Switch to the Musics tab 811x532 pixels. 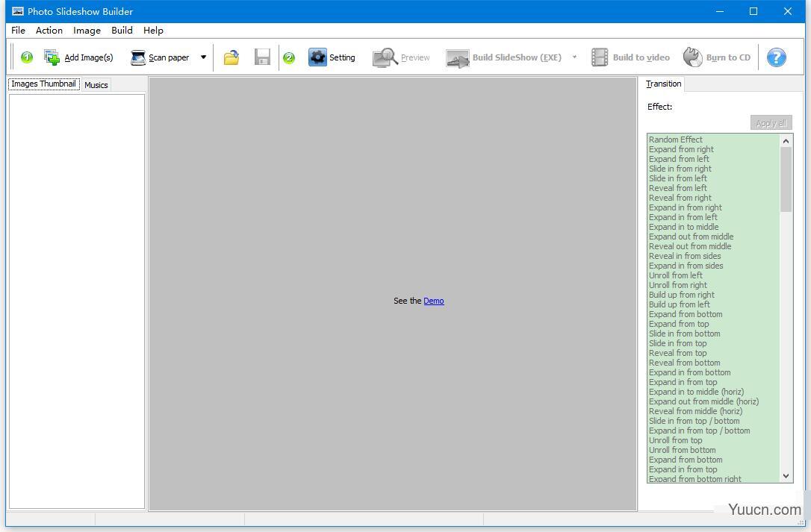[96, 85]
